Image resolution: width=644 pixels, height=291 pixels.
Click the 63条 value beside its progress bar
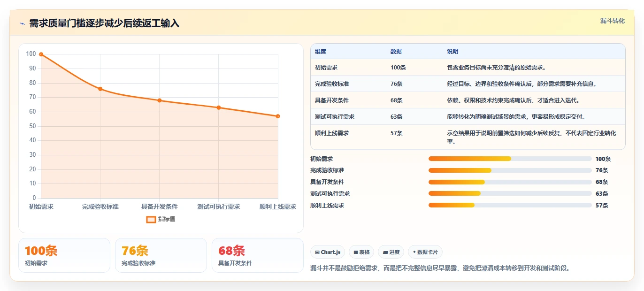pyautogui.click(x=602, y=193)
